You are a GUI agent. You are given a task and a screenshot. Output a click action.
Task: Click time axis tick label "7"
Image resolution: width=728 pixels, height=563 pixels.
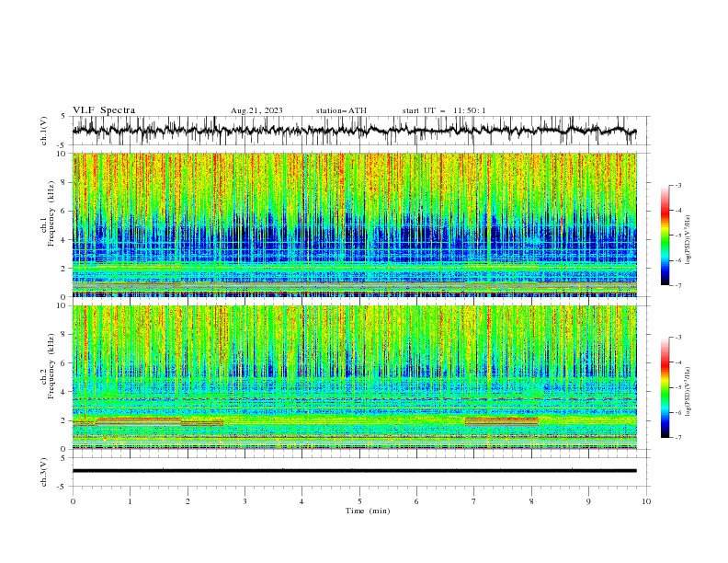pos(473,501)
